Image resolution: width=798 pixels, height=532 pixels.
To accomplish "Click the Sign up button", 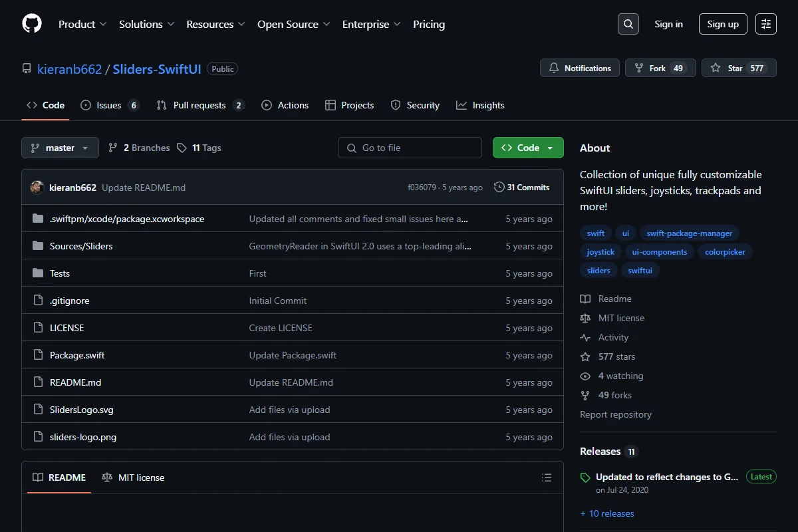I will point(723,24).
